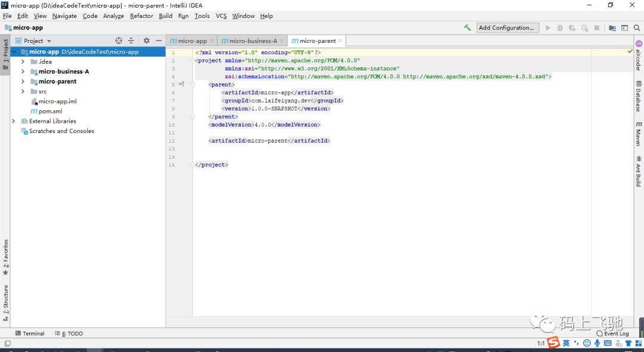Viewport: 644px width, 352px height.
Task: Toggle the 英 language mode indicator
Action: tap(566, 343)
